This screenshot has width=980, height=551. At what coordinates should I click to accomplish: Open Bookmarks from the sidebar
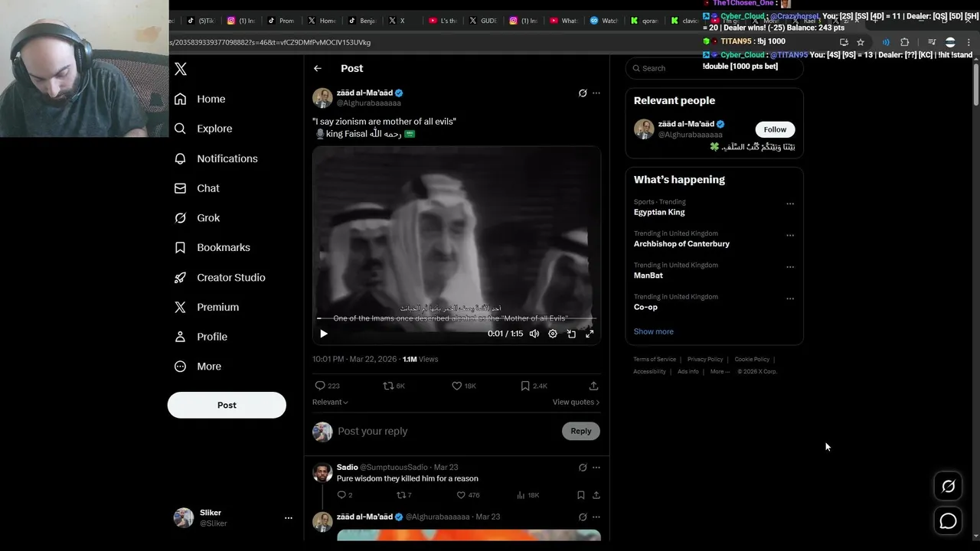point(212,247)
